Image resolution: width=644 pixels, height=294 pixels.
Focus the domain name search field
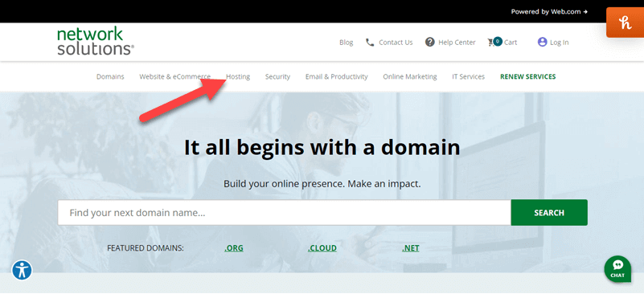[x=285, y=213]
